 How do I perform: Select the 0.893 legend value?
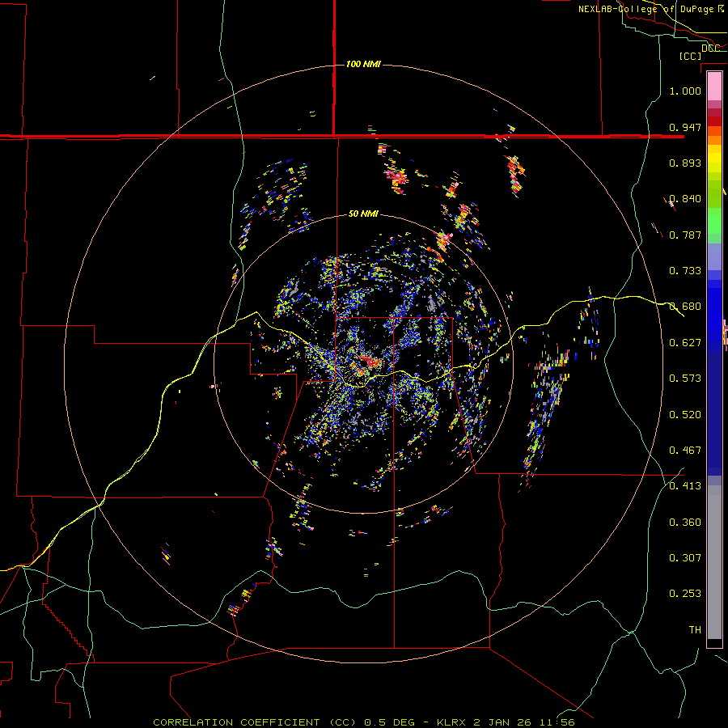(685, 163)
